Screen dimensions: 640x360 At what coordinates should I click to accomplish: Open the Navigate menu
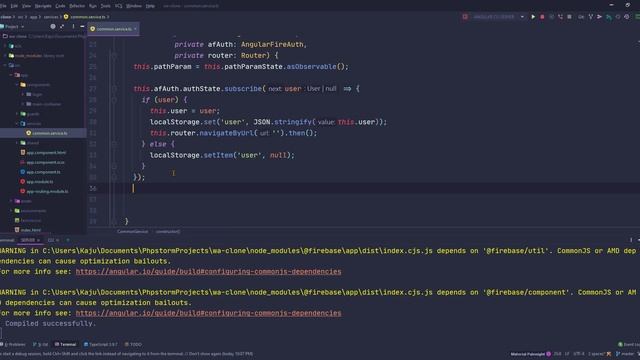[43, 6]
